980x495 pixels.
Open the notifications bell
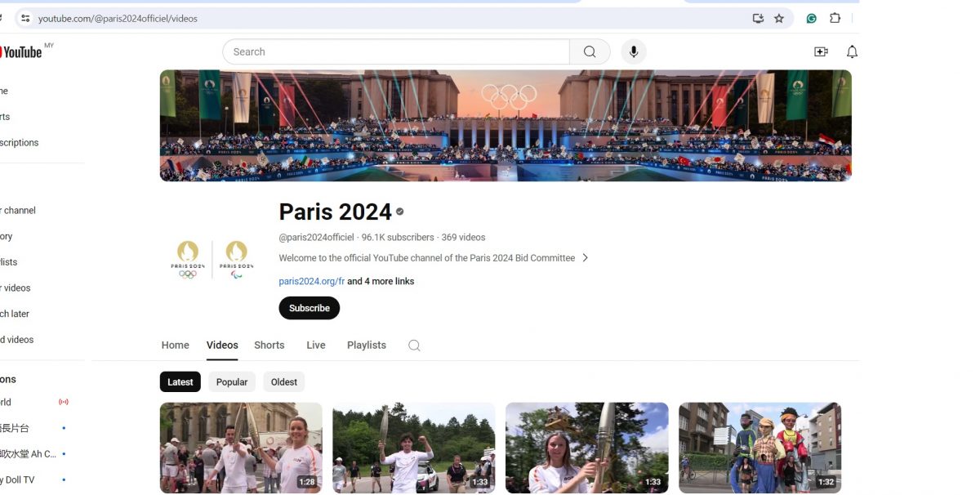pos(852,51)
